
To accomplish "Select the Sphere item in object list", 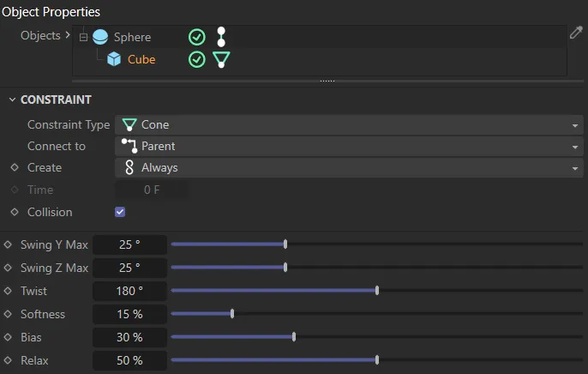I will pos(132,37).
